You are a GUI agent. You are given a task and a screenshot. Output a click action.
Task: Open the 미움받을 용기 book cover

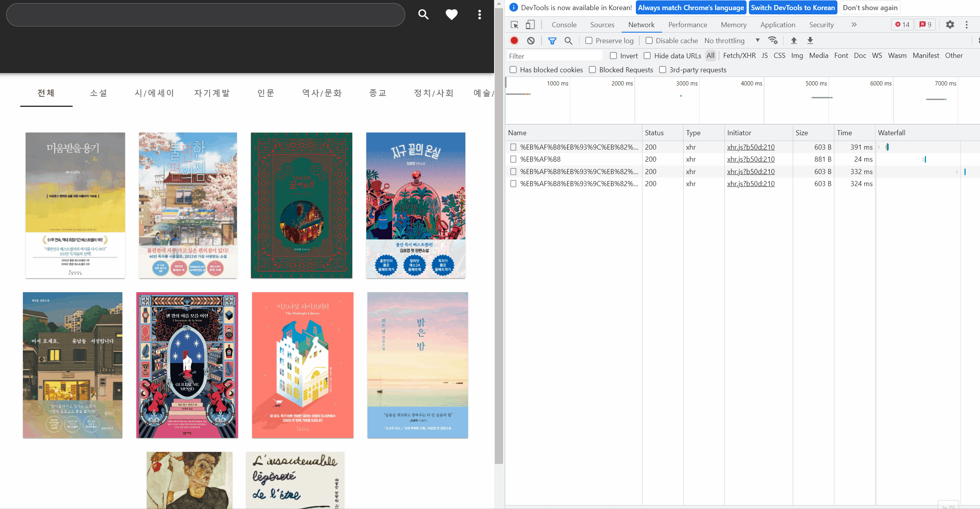pyautogui.click(x=75, y=205)
